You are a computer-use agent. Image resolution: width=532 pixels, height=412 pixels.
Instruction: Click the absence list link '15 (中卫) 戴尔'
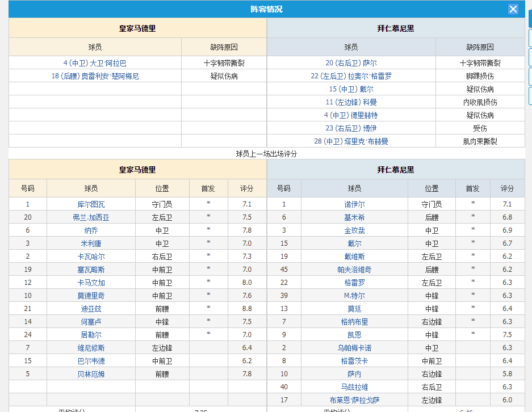click(x=351, y=89)
